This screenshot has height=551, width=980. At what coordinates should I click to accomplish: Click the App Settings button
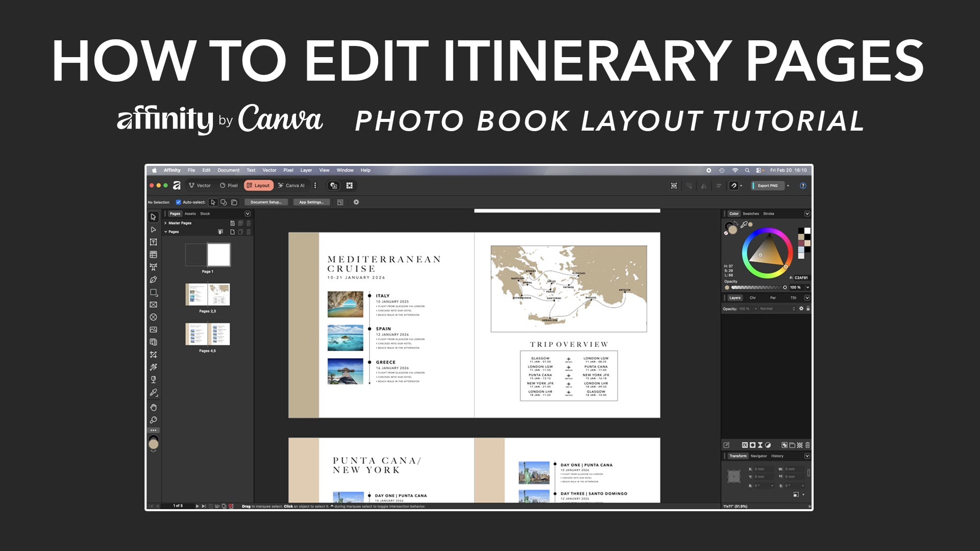click(311, 202)
